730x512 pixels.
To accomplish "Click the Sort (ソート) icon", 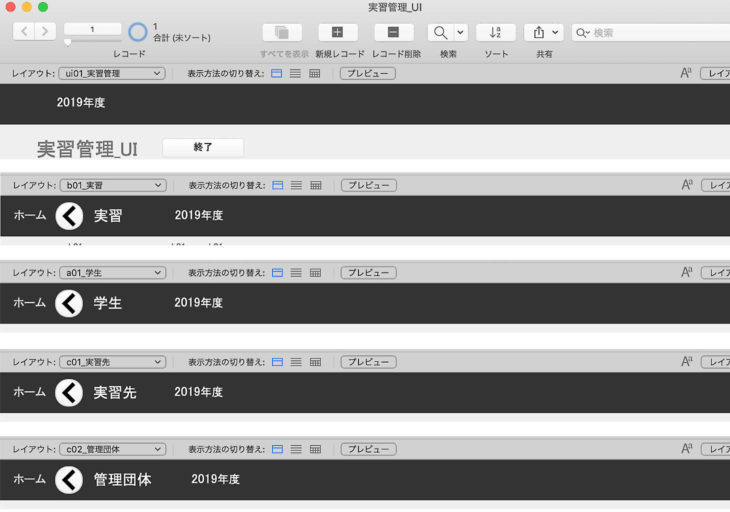I will [x=495, y=32].
